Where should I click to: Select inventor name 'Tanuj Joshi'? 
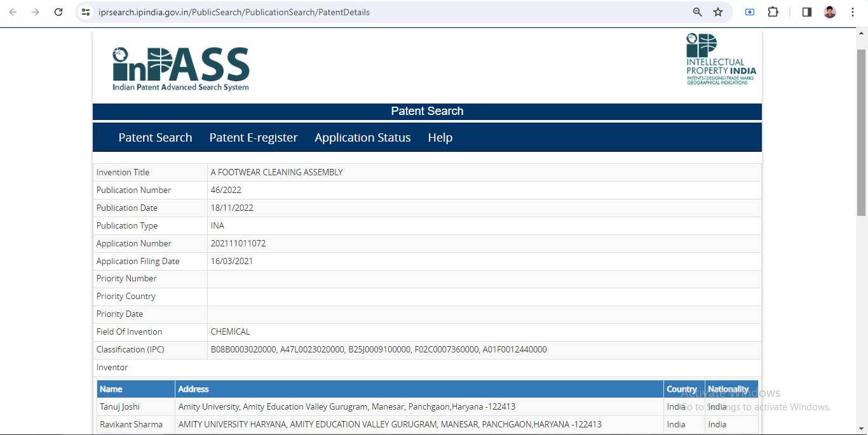pos(119,406)
